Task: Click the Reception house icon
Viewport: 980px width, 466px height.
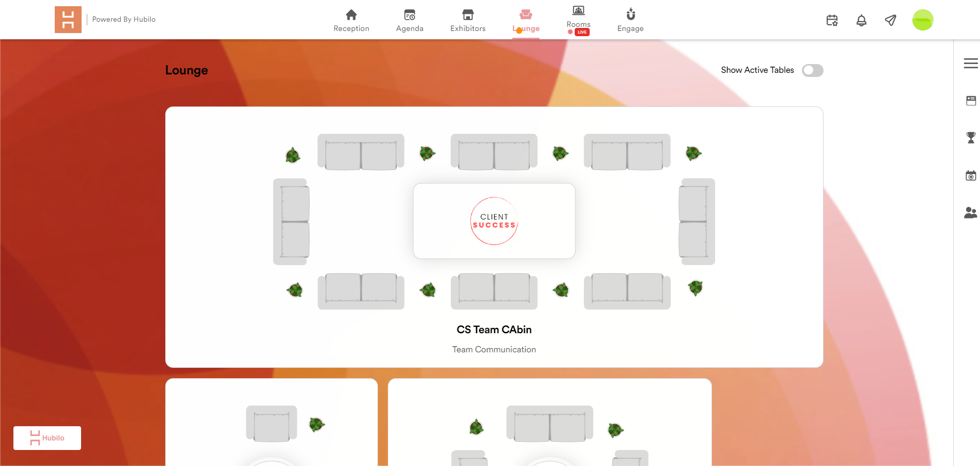Action: tap(351, 14)
